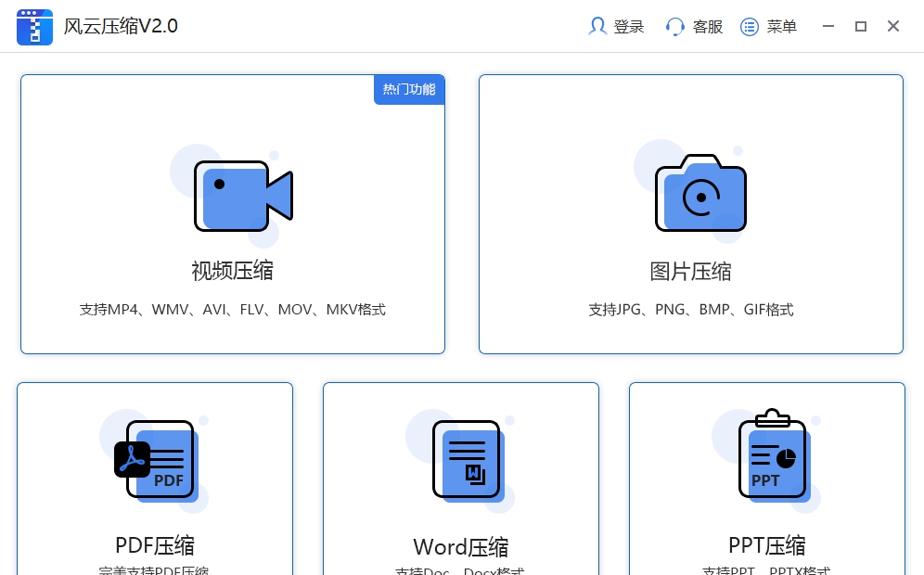Open the 菜单 menu
The width and height of the screenshot is (924, 575).
782,26
